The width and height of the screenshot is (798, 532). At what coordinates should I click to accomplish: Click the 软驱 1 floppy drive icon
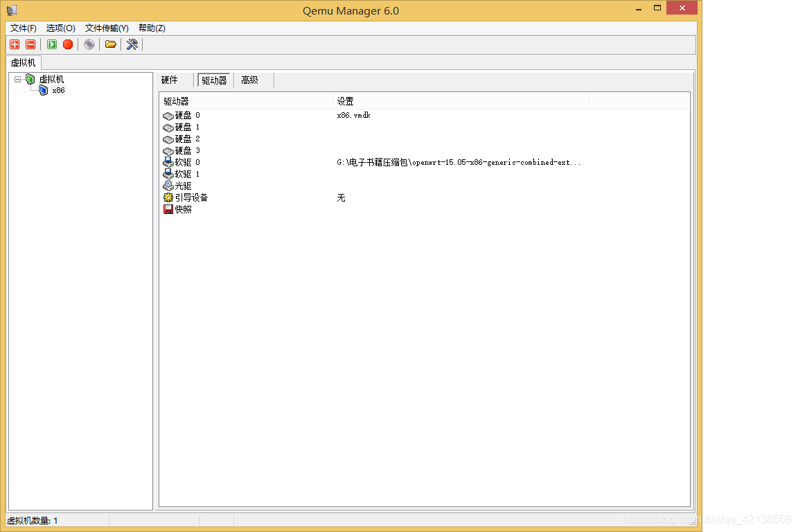168,174
